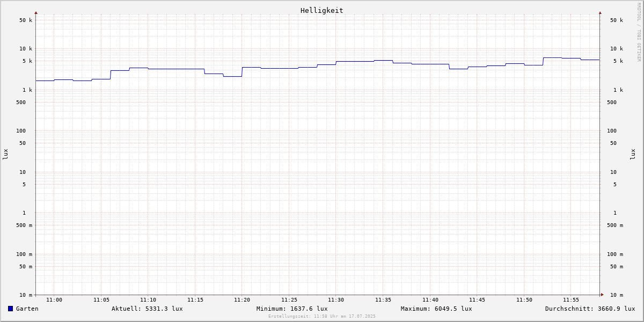Click the Durchschnitt: 3660.9 lux value

point(590,309)
